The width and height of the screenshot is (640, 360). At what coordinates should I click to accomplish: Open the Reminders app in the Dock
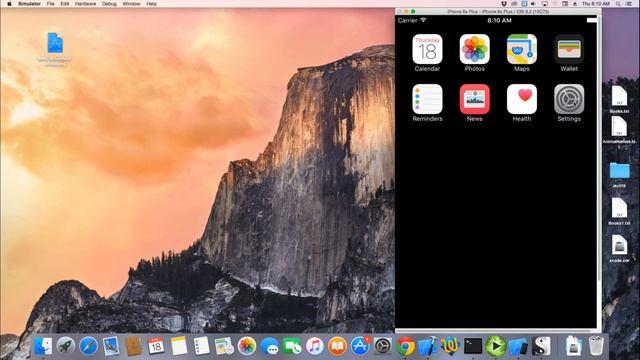coord(201,346)
